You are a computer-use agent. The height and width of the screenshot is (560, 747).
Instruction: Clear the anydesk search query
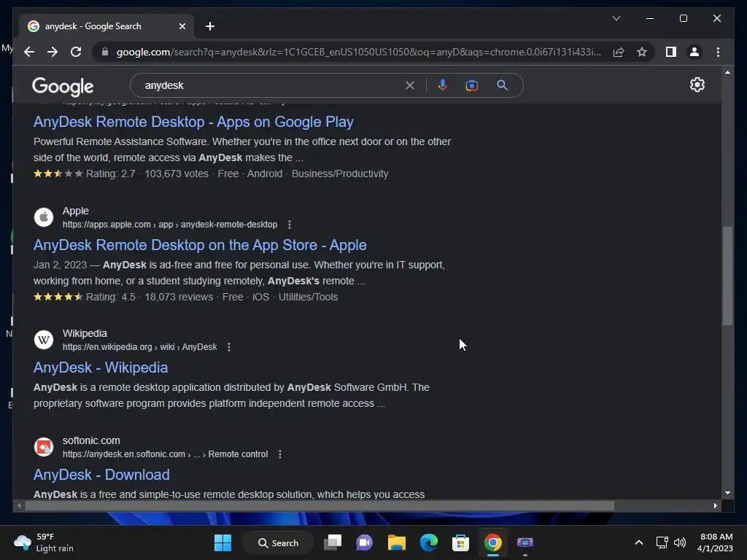410,85
